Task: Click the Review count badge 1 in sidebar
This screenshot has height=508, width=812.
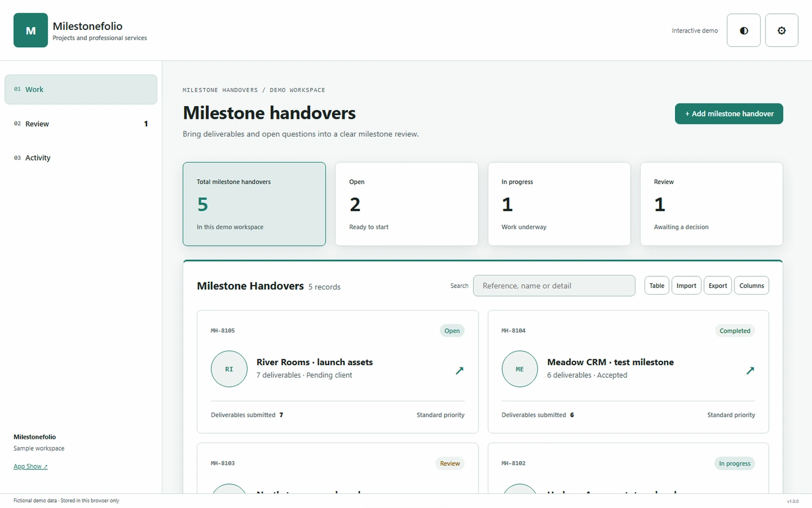Action: 146,124
